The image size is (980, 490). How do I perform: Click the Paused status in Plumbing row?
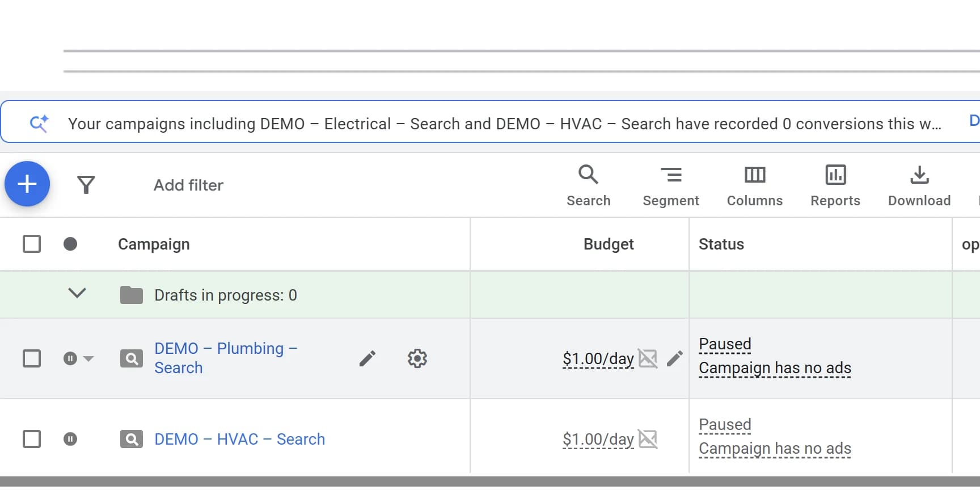click(725, 344)
